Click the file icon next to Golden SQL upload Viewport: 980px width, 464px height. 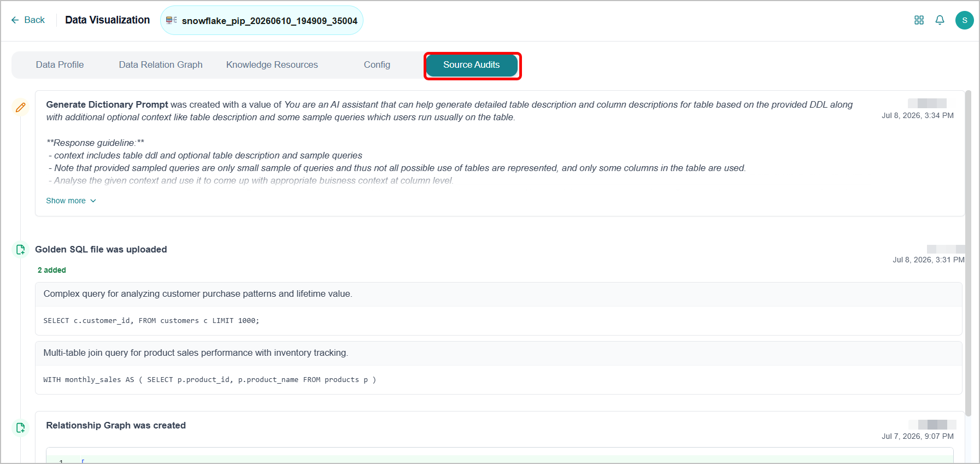[20, 250]
